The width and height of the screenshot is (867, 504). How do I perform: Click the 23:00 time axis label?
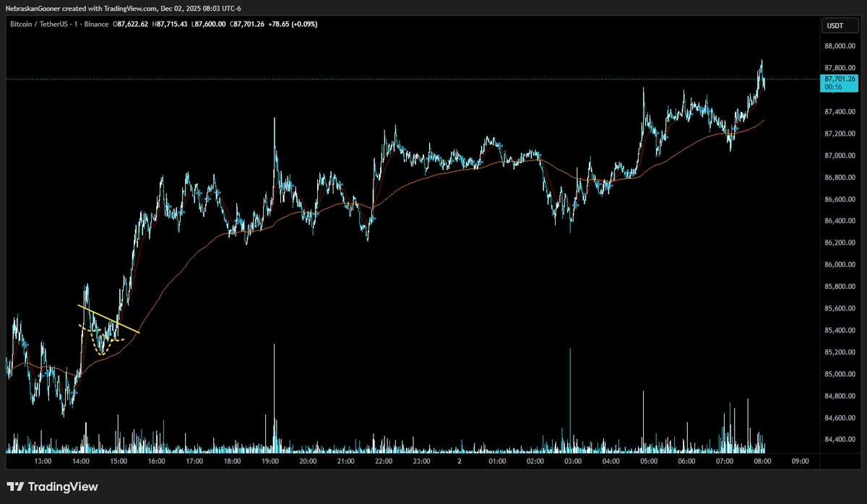421,461
